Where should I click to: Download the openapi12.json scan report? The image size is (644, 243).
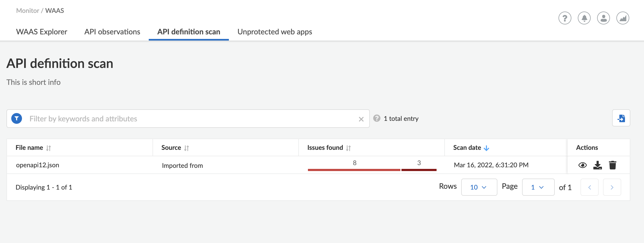pos(598,165)
